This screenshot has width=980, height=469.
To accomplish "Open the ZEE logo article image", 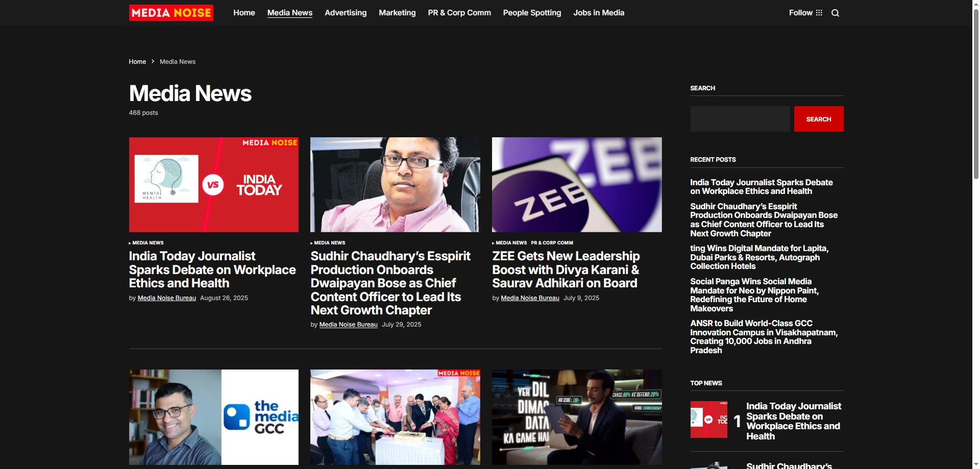I will pyautogui.click(x=577, y=185).
